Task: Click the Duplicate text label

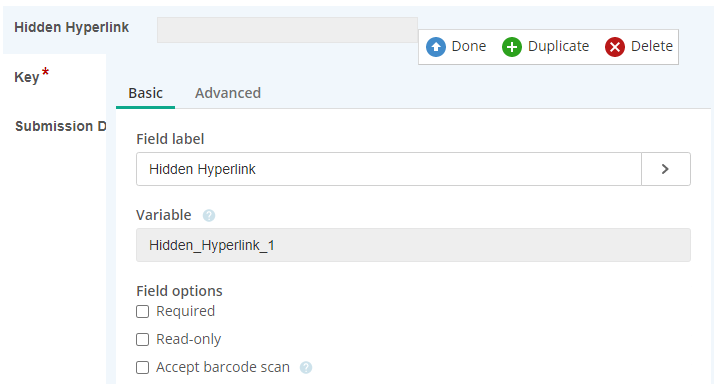Action: coord(558,46)
